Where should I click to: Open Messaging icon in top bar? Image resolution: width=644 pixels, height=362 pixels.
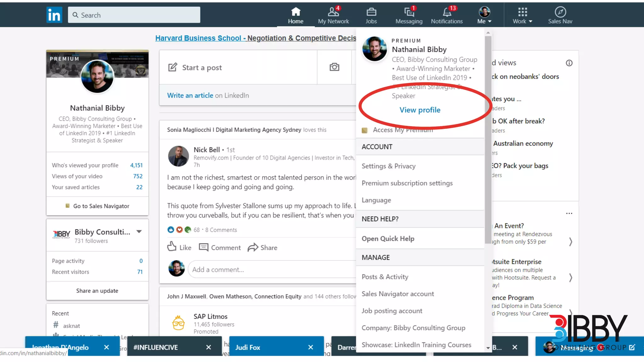[409, 12]
